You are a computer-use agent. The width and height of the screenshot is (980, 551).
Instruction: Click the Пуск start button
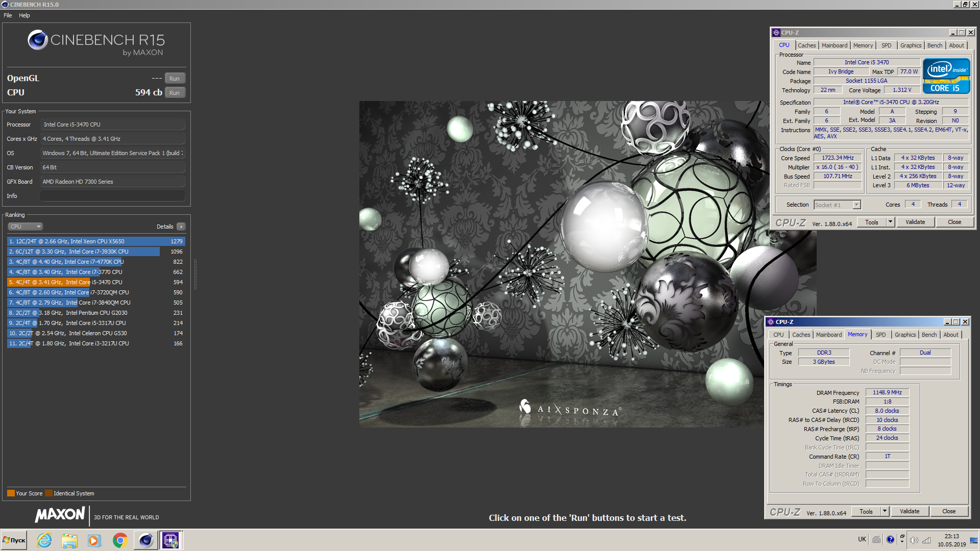point(14,540)
